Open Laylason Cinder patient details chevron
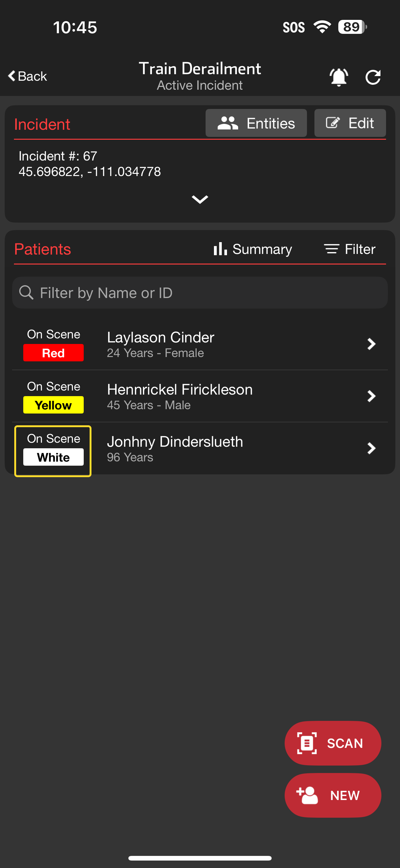Viewport: 400px width, 868px height. [371, 344]
